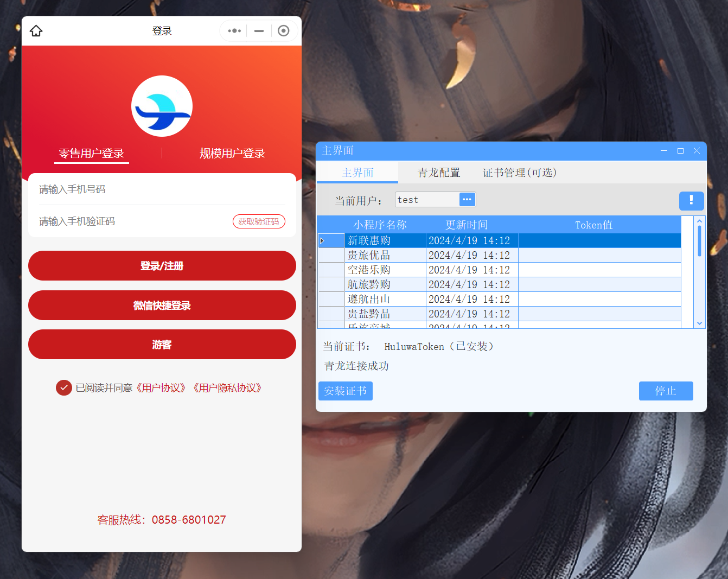Viewport: 728px width, 579px height.
Task: Focus the 请输入手机号码 field
Action: point(162,189)
